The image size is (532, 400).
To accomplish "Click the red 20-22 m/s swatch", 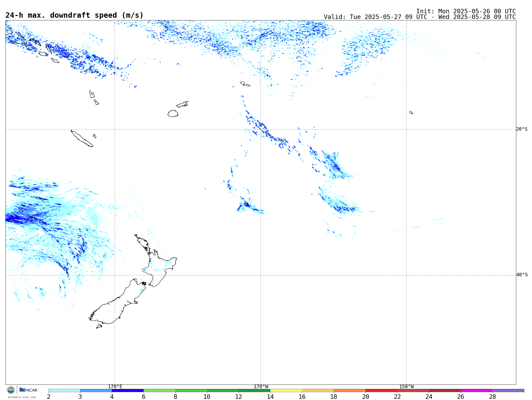I will (x=381, y=391).
